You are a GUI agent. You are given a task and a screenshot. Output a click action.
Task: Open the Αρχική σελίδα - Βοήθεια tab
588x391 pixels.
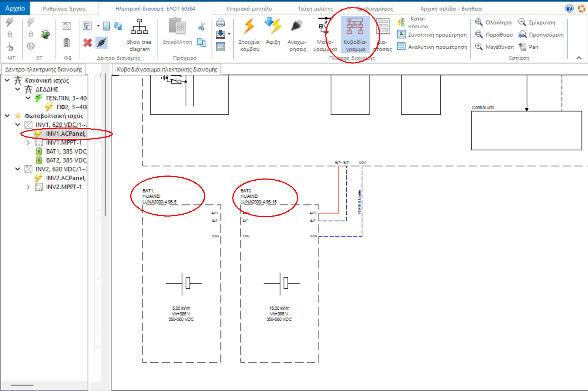(451, 8)
